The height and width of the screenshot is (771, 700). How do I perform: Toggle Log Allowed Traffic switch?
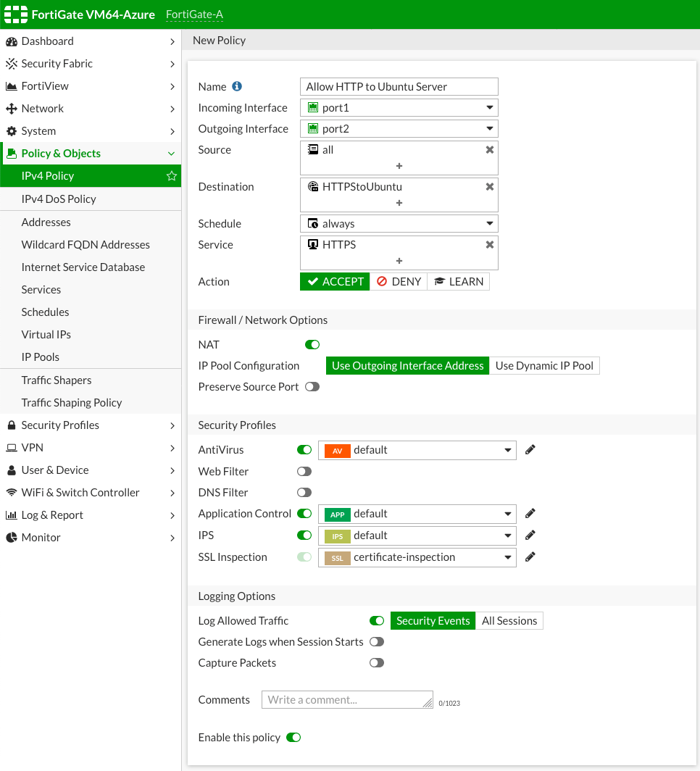(377, 621)
